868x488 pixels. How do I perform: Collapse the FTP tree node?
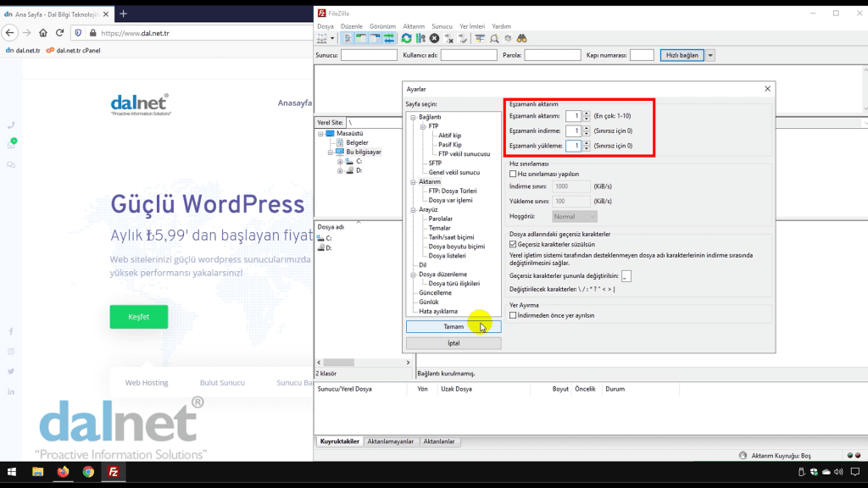pos(423,127)
